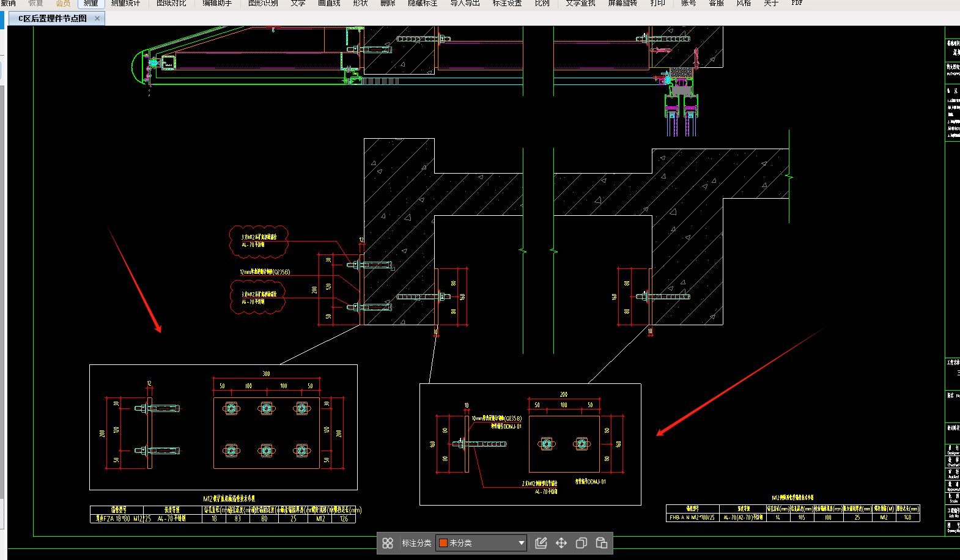Click the 打印 print item
The image size is (960, 560).
point(657,3)
